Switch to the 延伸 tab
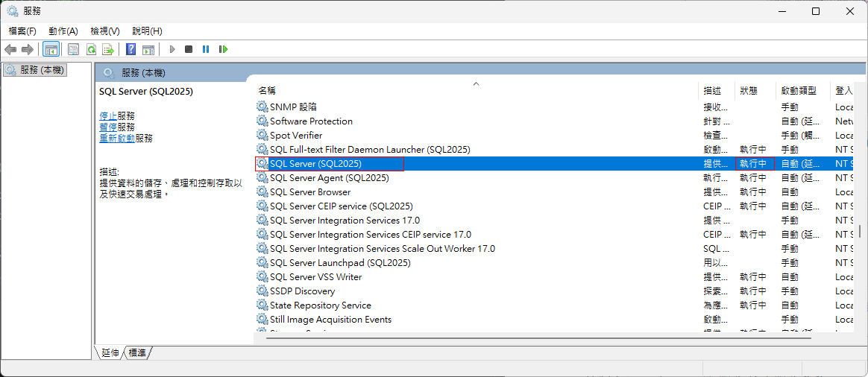 point(110,352)
